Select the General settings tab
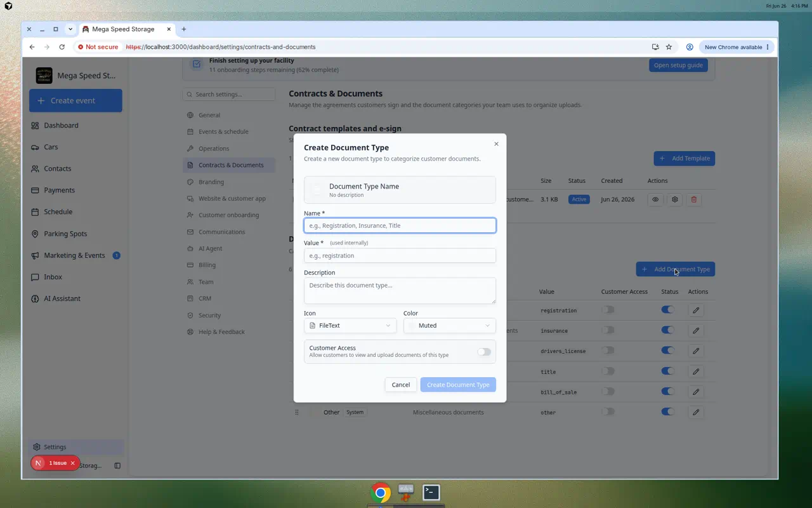The height and width of the screenshot is (508, 812). [229, 115]
